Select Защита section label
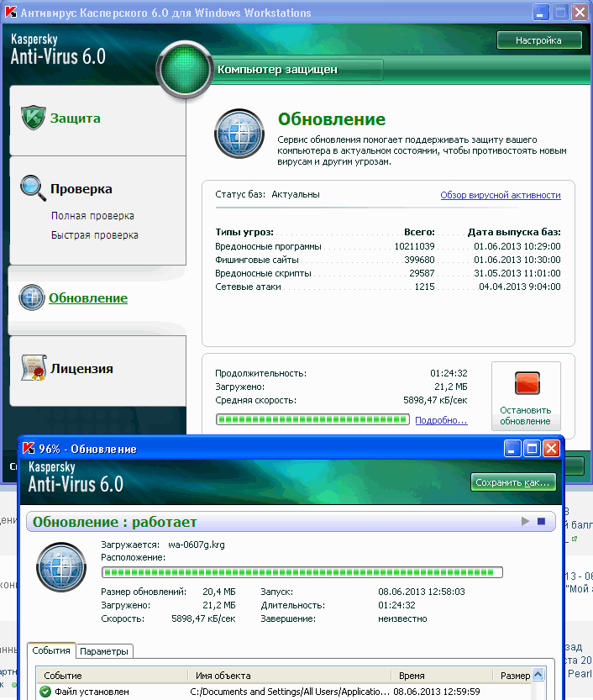The height and width of the screenshot is (700, 593). (x=75, y=118)
